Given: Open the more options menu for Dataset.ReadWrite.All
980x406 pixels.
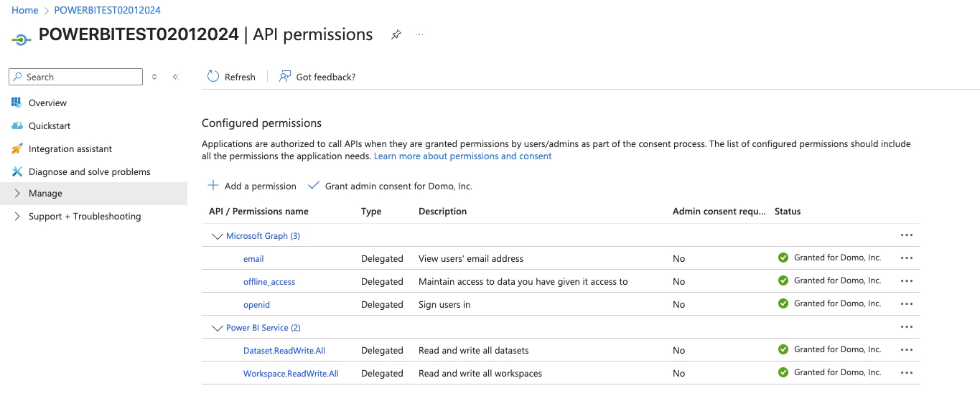Looking at the screenshot, I should [x=906, y=350].
